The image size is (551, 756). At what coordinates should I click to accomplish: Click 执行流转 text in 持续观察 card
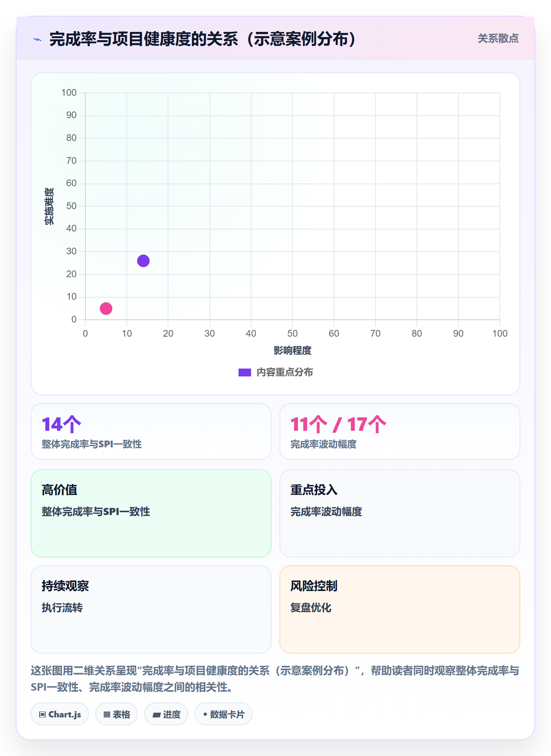coord(62,608)
